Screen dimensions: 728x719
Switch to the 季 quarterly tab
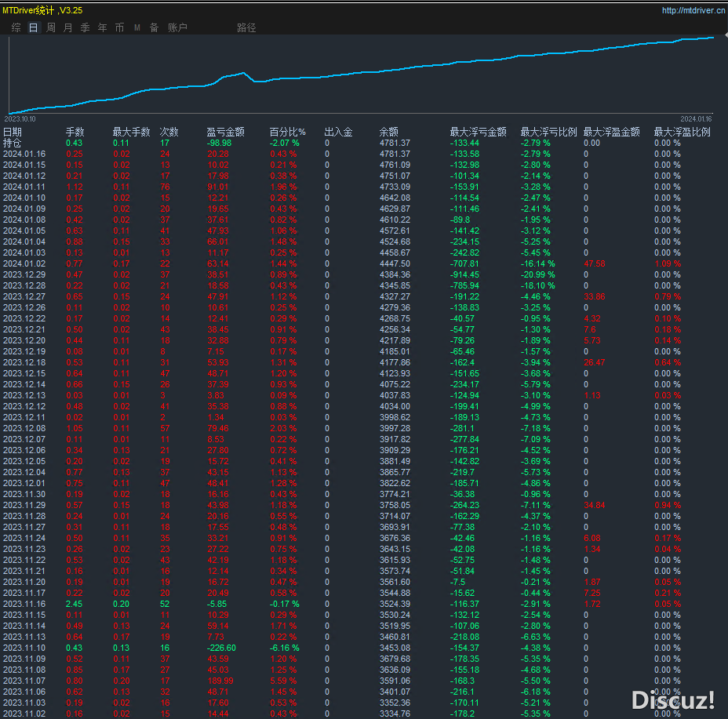point(85,27)
